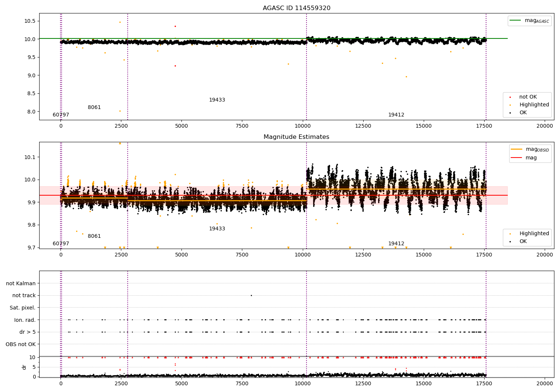
Task: Click the 'Sat. pixel.' row label
Action: click(22, 308)
